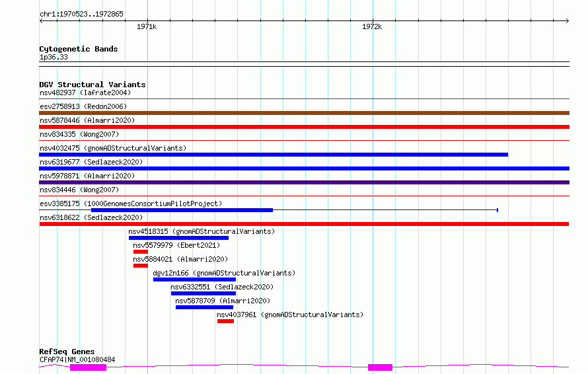
Task: Click the esv2758913 (Redon2006) label
Action: click(83, 106)
